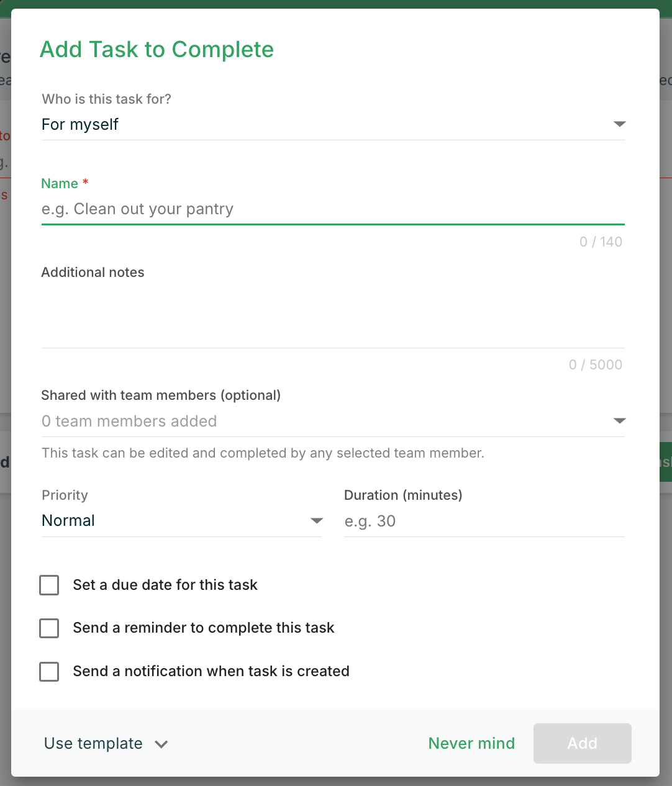Select the 'Normal' priority value
This screenshot has width=672, height=786.
(x=68, y=520)
